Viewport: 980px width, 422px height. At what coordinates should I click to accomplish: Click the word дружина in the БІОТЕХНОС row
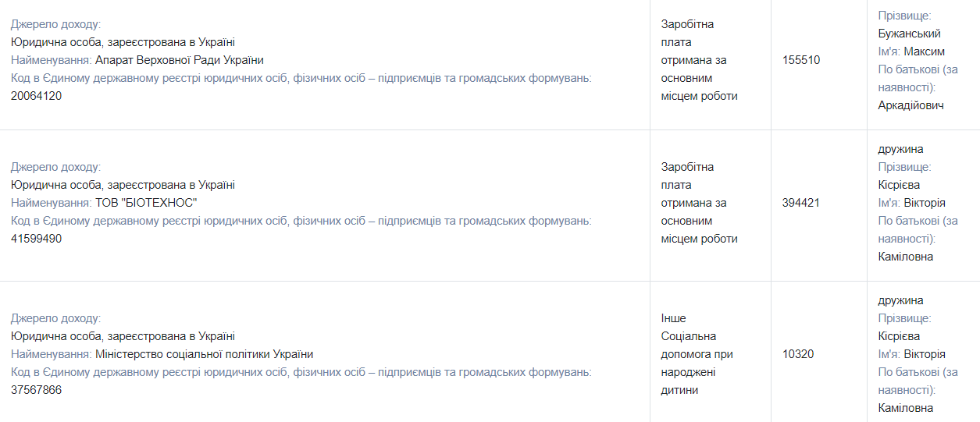click(900, 149)
